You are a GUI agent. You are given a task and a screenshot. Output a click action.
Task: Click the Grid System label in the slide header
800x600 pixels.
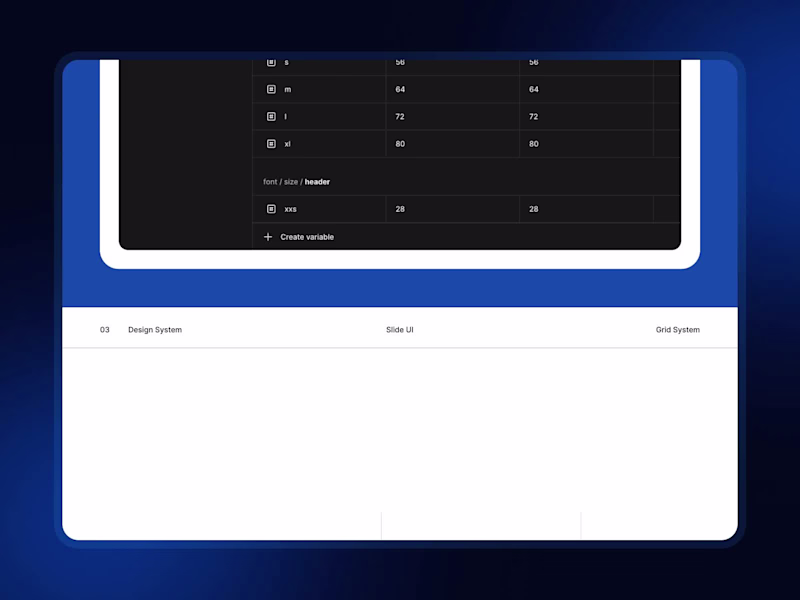pos(678,330)
